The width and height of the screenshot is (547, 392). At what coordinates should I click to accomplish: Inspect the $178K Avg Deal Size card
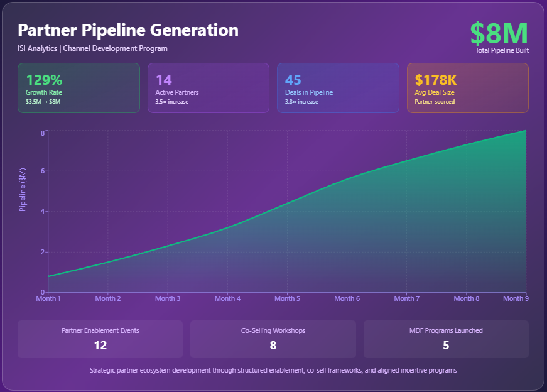click(x=467, y=88)
